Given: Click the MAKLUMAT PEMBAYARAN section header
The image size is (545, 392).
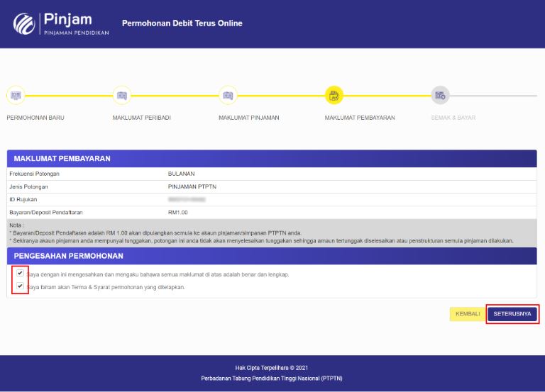Looking at the screenshot, I should pos(62,159).
